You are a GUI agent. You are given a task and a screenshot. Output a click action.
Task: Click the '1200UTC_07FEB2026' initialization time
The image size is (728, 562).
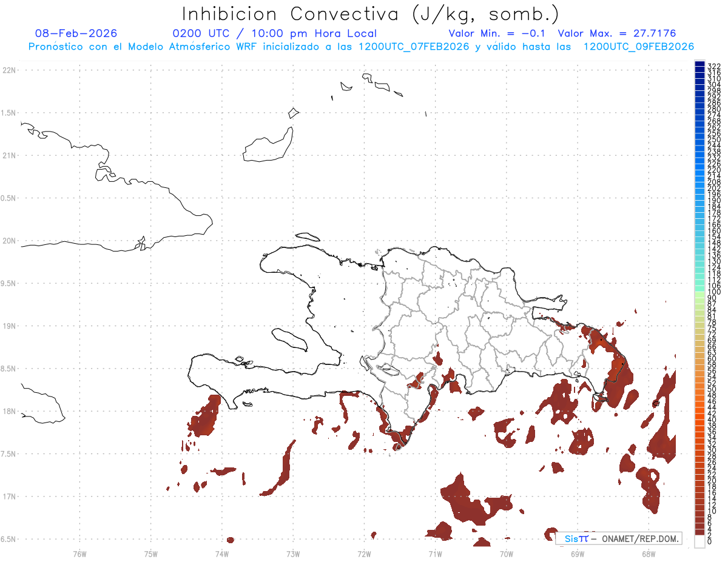coord(414,47)
